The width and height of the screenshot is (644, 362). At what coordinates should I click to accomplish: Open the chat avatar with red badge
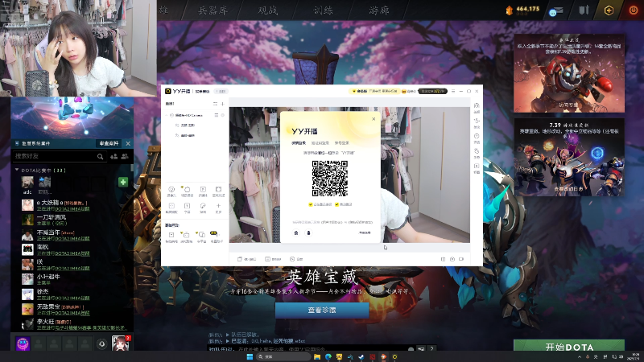point(121,343)
